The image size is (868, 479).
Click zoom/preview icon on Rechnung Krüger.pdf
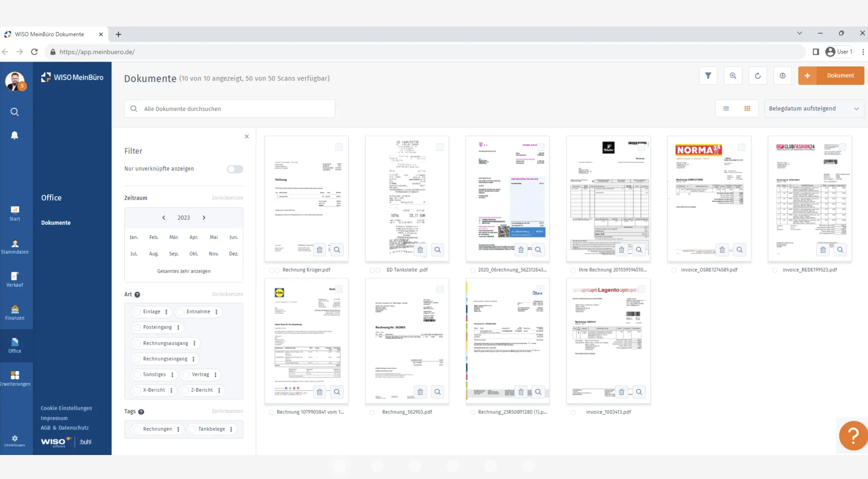tap(337, 249)
